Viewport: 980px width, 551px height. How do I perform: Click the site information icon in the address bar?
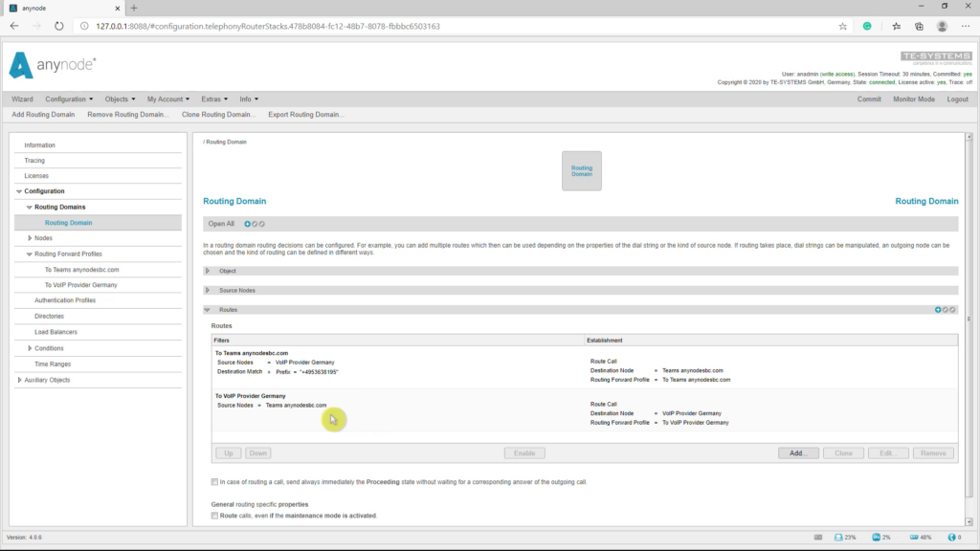[x=84, y=26]
